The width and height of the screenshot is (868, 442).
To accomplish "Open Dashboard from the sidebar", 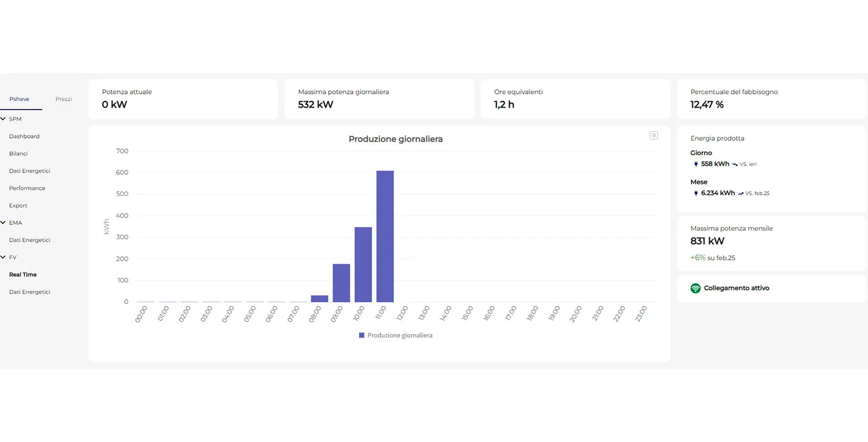I will (x=24, y=136).
